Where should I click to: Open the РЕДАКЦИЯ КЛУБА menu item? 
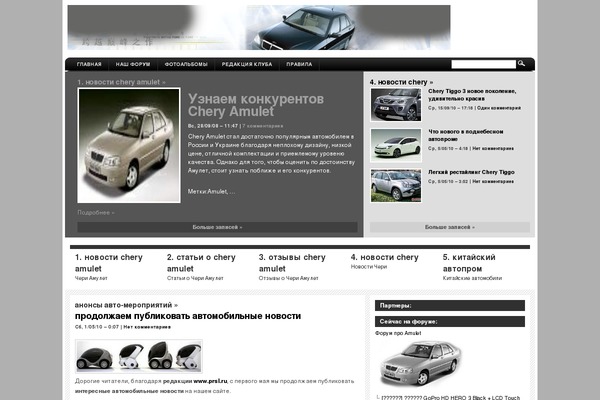[x=247, y=64]
